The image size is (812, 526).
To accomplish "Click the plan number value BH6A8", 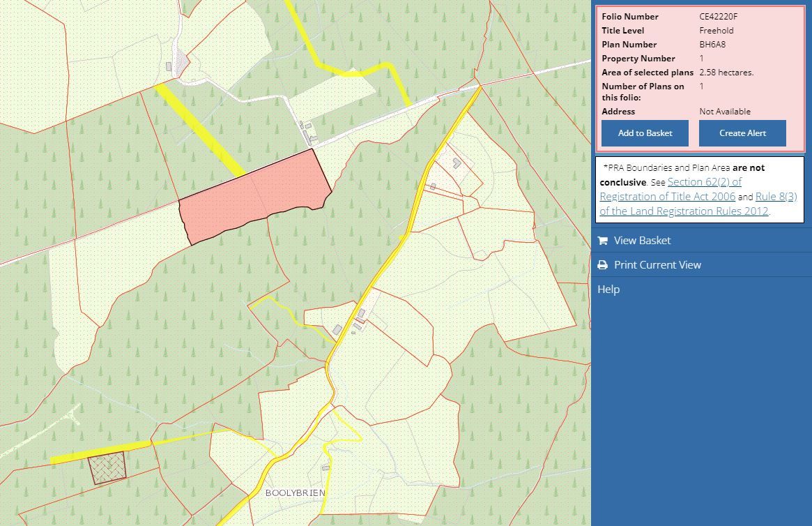I will click(713, 45).
